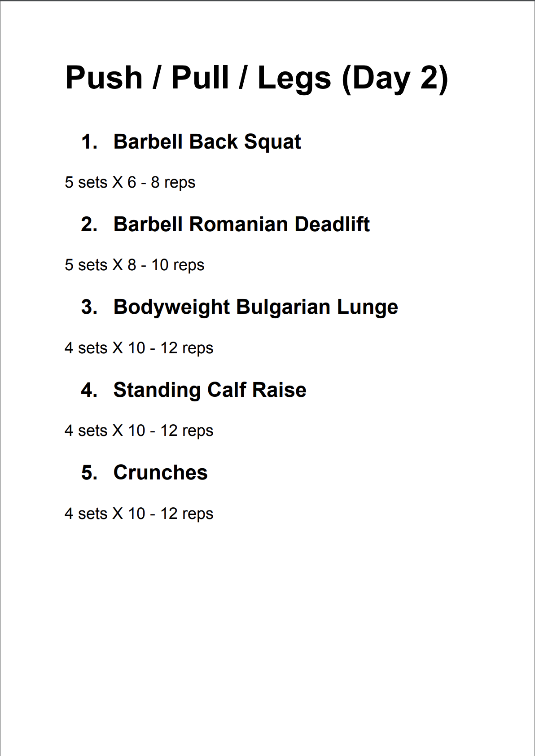Click list number 4 before Standing Calf Raise

pos(89,390)
